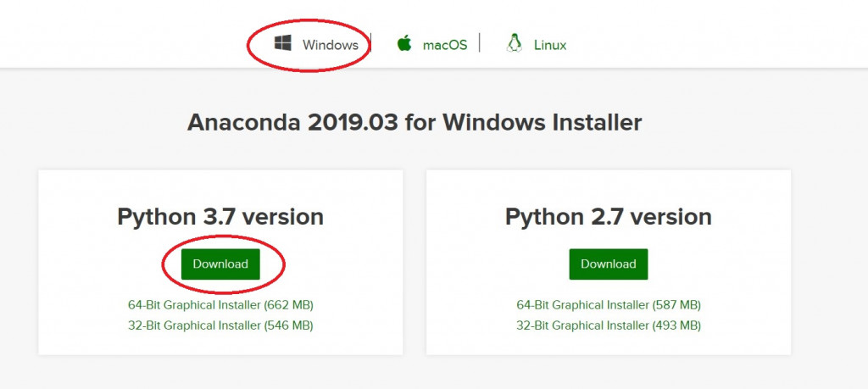Click the vertical divider between Windows and macOS
Screen dimensions: 868x389
[372, 43]
